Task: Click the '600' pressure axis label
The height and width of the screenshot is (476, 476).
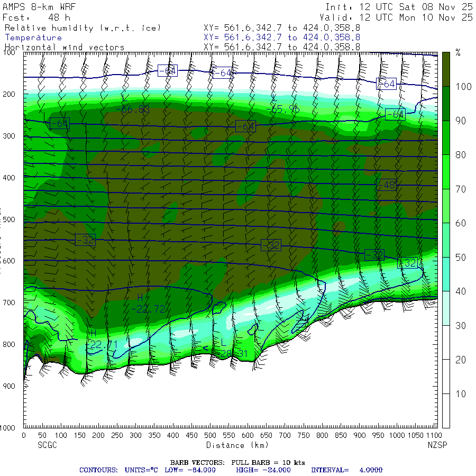Action: pyautogui.click(x=9, y=261)
